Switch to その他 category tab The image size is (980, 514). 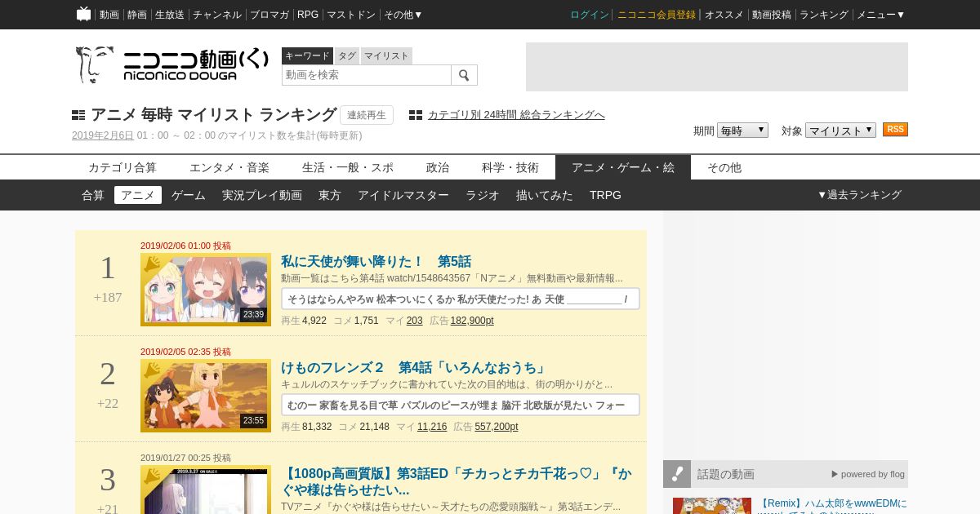(724, 167)
